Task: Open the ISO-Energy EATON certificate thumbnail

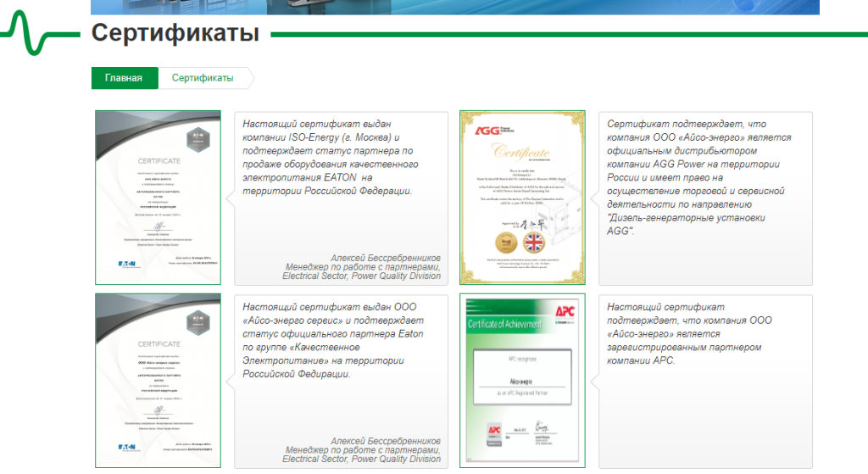Action: [158, 198]
